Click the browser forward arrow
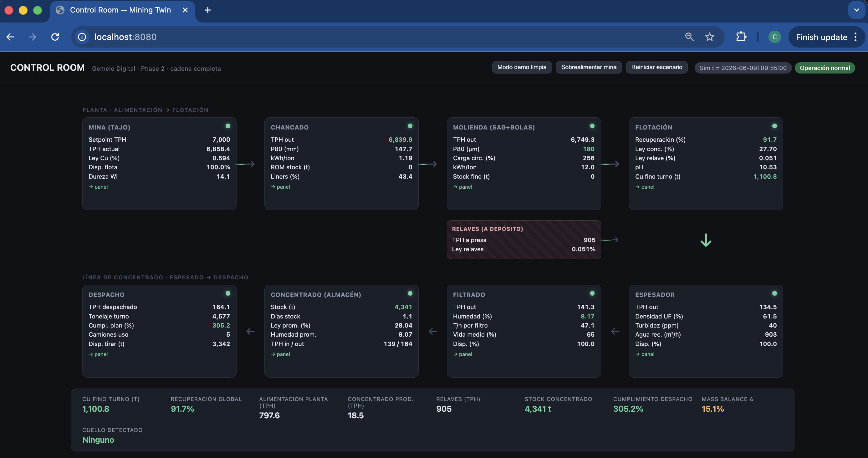This screenshot has height=458, width=868. [32, 37]
